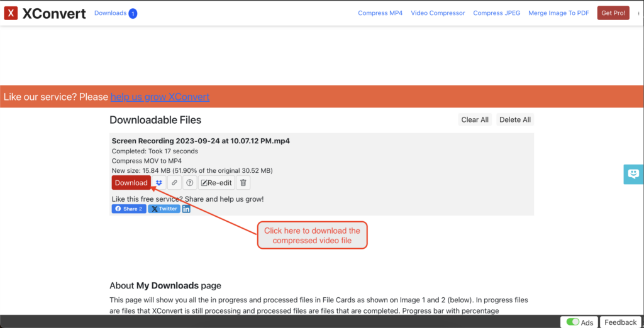Open Compress JPEG page
The width and height of the screenshot is (644, 328).
pos(497,13)
